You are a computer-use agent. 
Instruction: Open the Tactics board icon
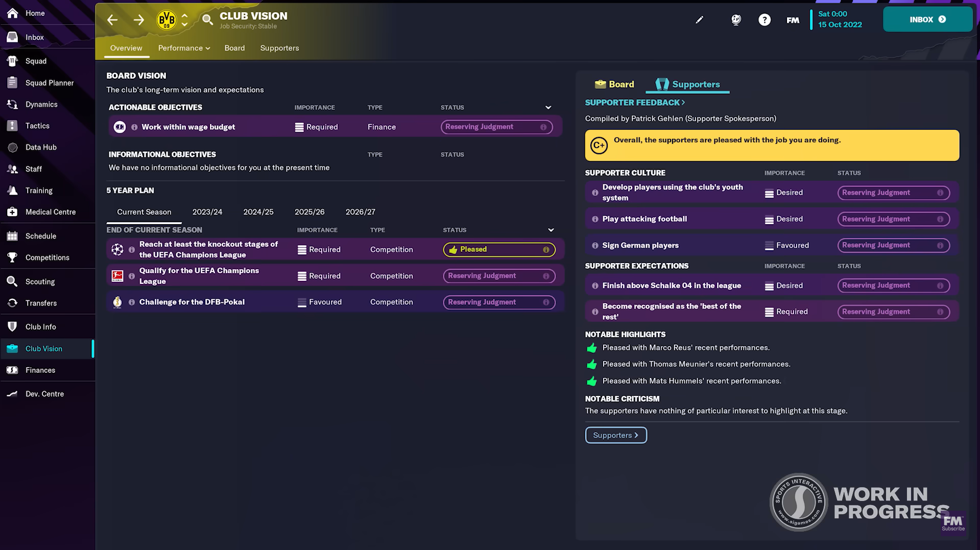(x=13, y=126)
